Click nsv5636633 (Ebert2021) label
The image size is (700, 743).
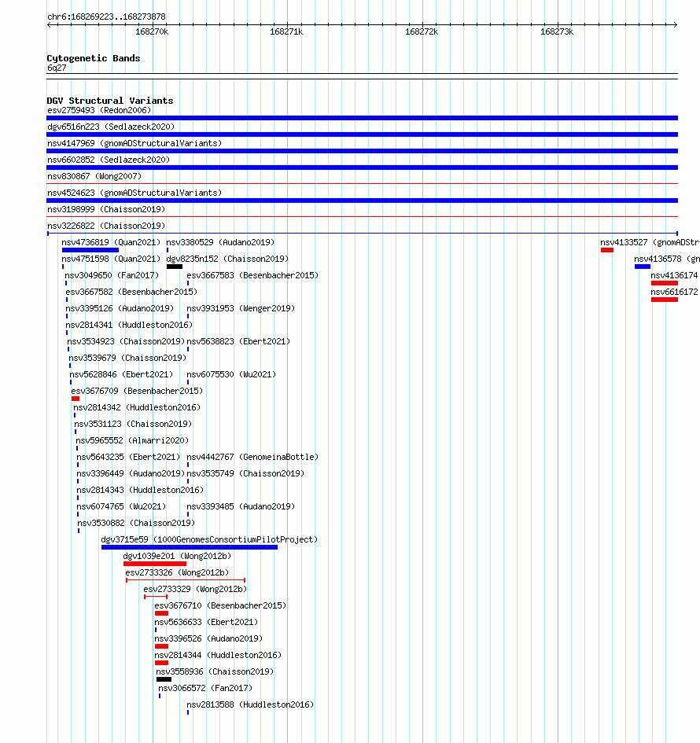pos(206,623)
